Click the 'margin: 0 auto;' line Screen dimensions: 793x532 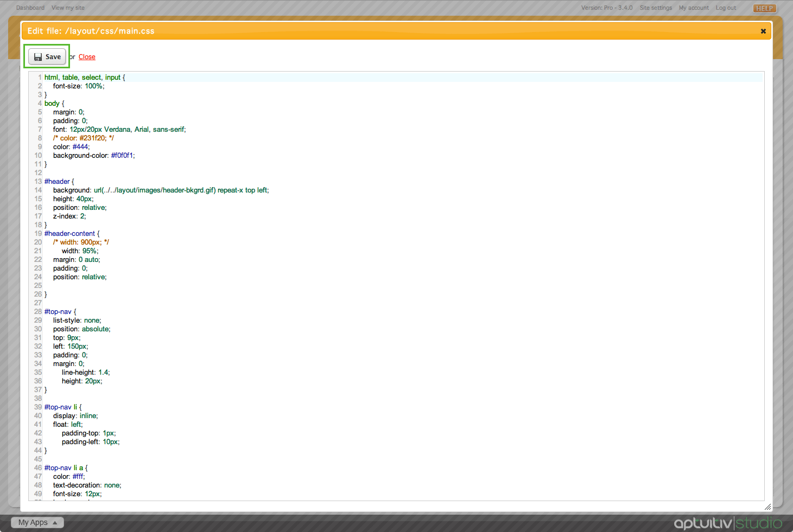click(x=77, y=260)
